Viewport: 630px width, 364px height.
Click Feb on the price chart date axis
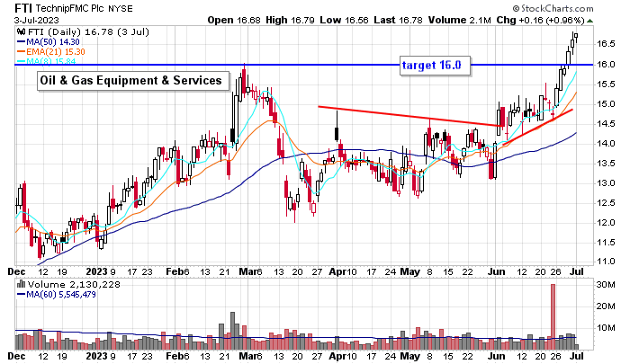(174, 271)
